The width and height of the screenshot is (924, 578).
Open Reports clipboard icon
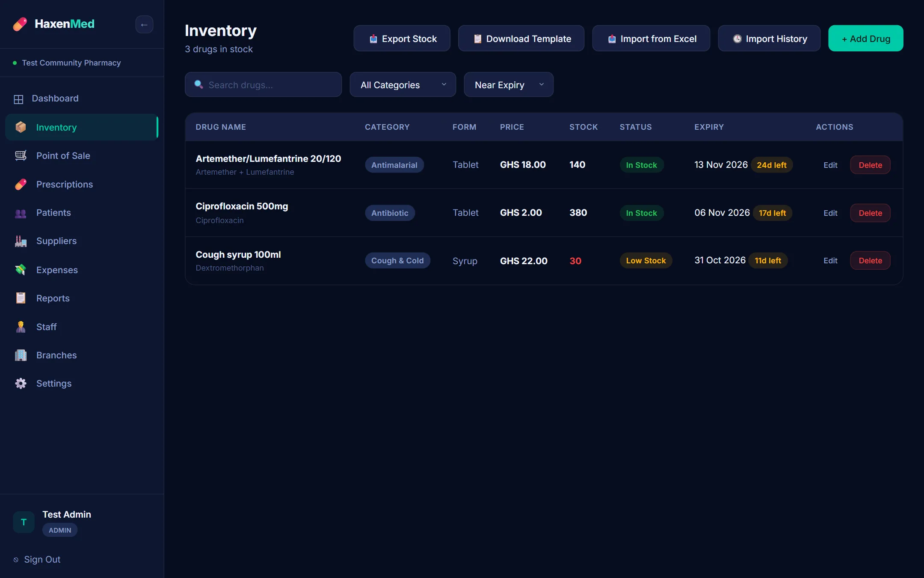[21, 298]
